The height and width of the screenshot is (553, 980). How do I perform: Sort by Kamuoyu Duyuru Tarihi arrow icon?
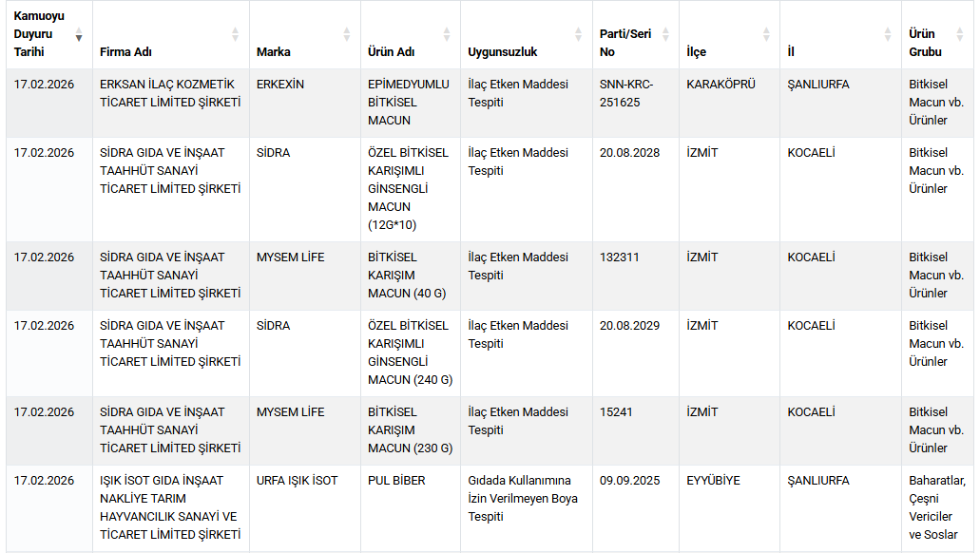click(x=79, y=35)
